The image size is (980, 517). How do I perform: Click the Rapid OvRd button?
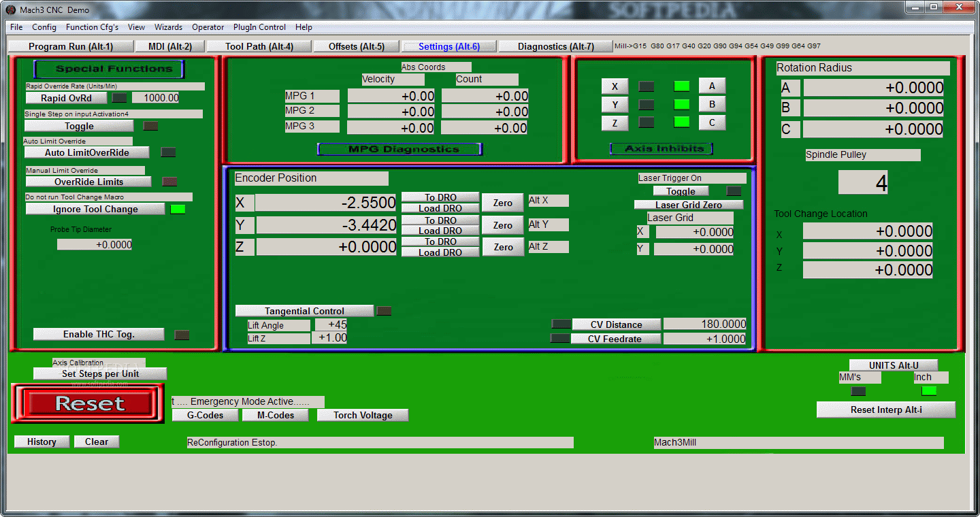tap(66, 98)
